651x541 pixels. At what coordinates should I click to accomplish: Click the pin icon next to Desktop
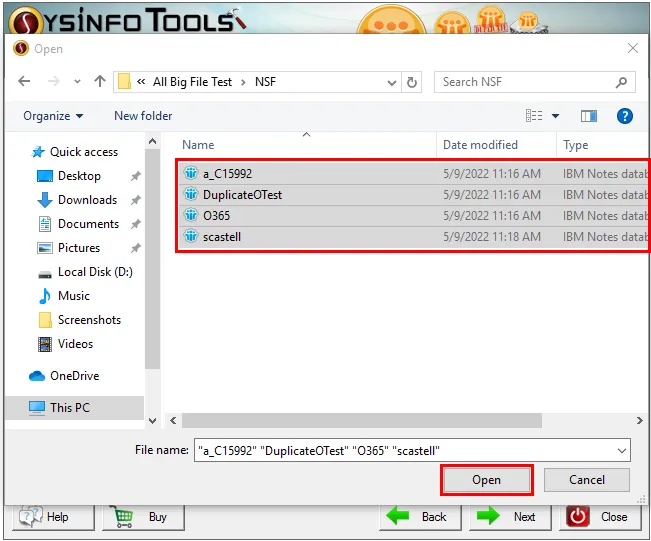[x=135, y=176]
